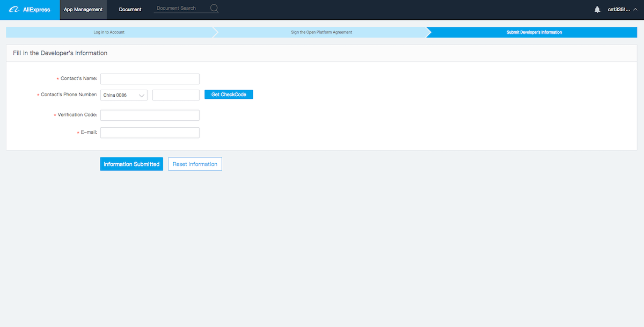Click the Fill in Developer's Information heading
Image resolution: width=644 pixels, height=327 pixels.
point(60,53)
